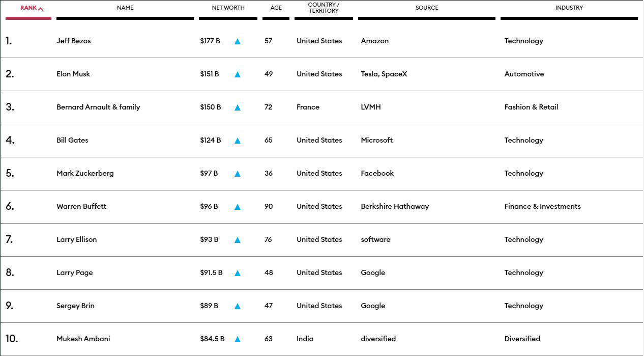This screenshot has height=356, width=644.
Task: Click the blue trend arrow in Bill Gates's row
Action: [237, 141]
